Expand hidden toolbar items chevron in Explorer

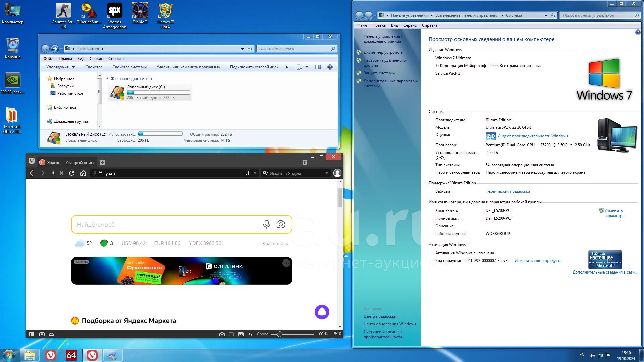point(287,67)
